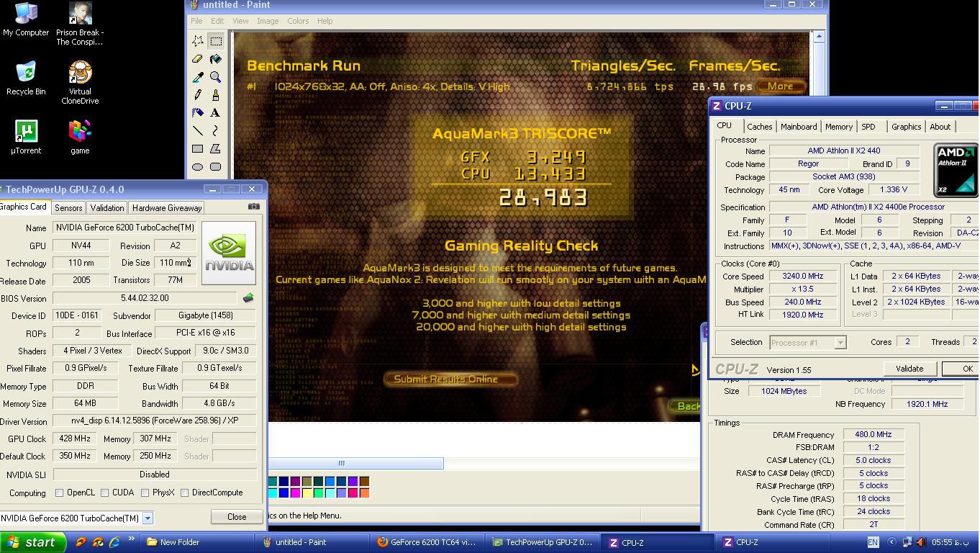Pick the Curve tool in Paint
980x553 pixels.
tap(215, 131)
